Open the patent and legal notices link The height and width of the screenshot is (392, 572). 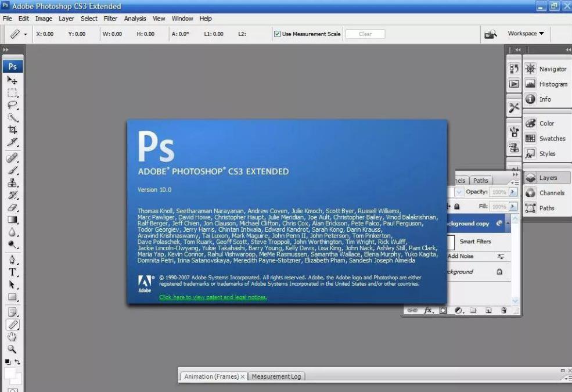coord(213,297)
